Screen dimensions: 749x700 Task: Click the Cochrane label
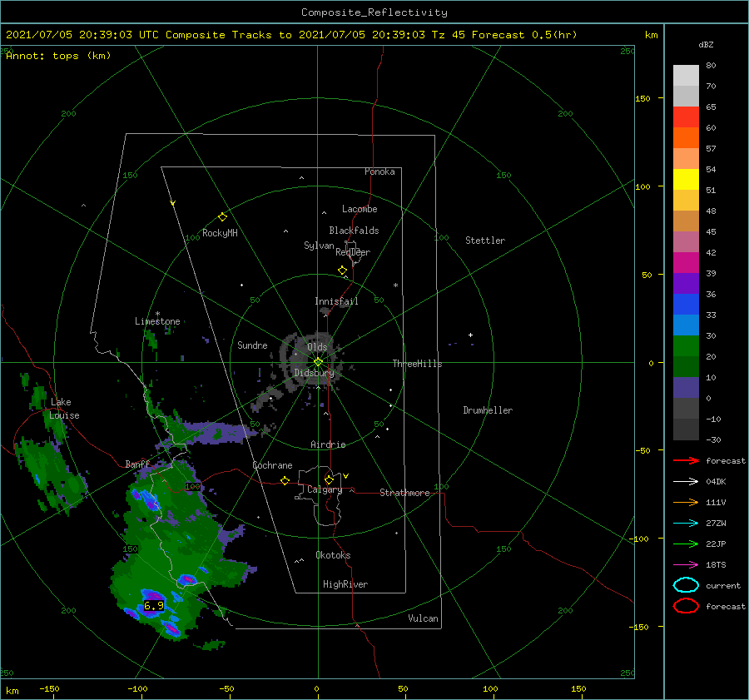(272, 465)
